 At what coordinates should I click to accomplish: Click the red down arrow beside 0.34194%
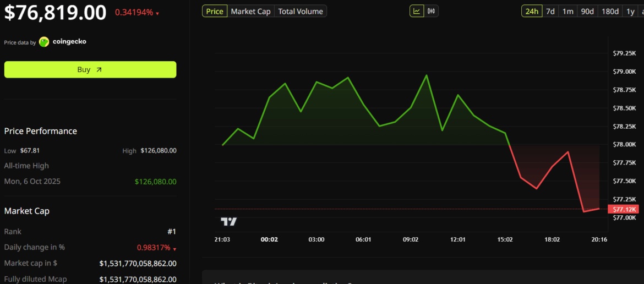[157, 14]
